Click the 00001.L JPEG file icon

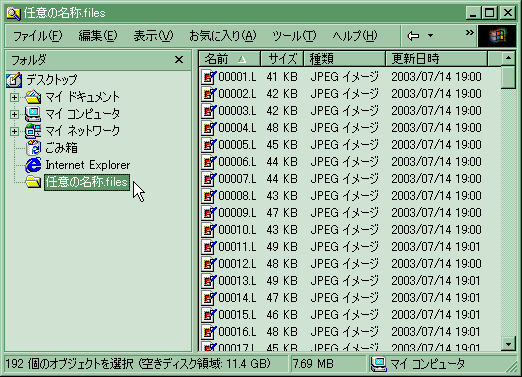[x=209, y=77]
